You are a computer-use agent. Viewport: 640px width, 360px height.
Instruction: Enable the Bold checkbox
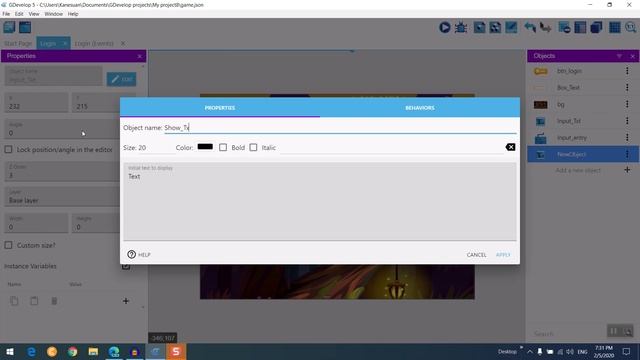[x=223, y=147]
